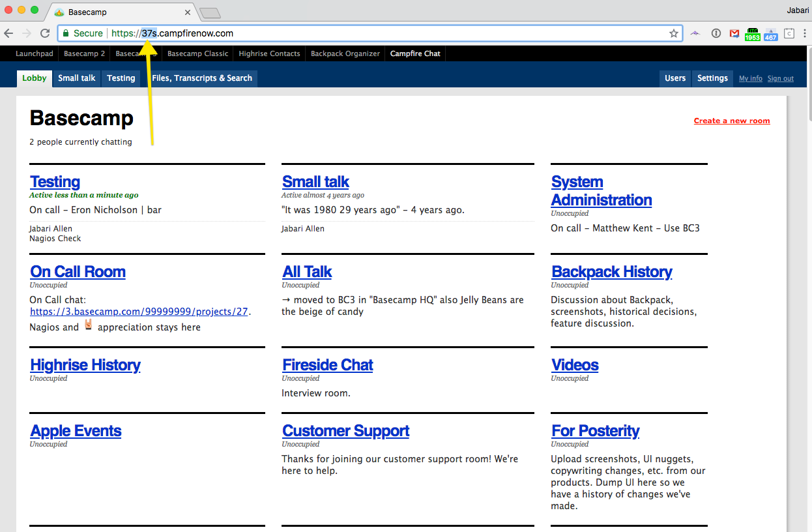The height and width of the screenshot is (532, 812).
Task: Open a new browser tab
Action: point(210,12)
